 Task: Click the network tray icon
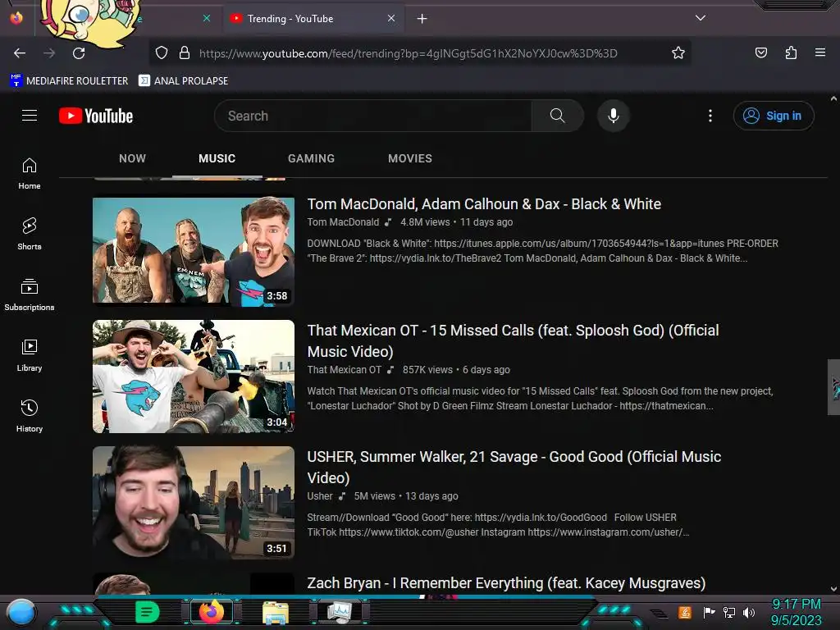click(x=729, y=612)
